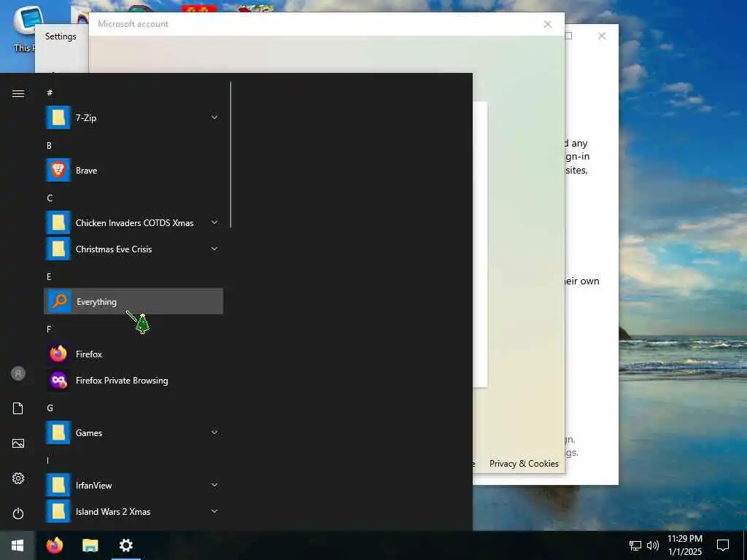Click the Microsoft account title bar text
The width and height of the screenshot is (747, 560).
133,24
